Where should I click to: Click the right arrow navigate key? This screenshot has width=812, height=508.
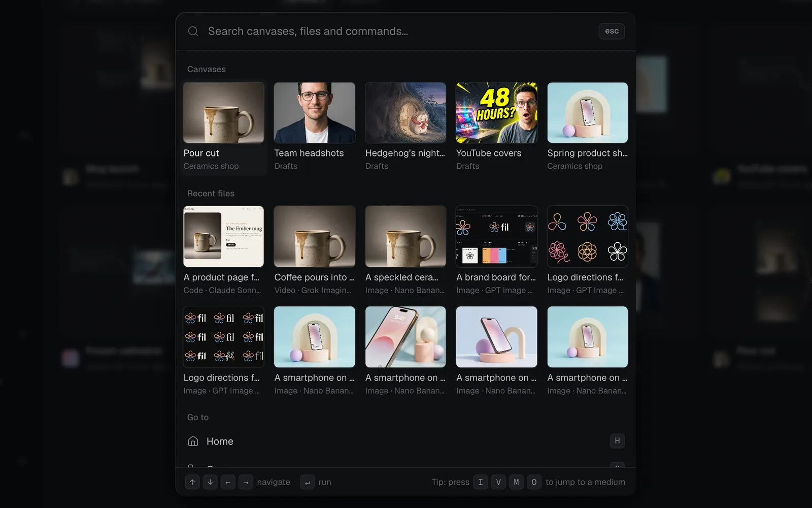246,482
